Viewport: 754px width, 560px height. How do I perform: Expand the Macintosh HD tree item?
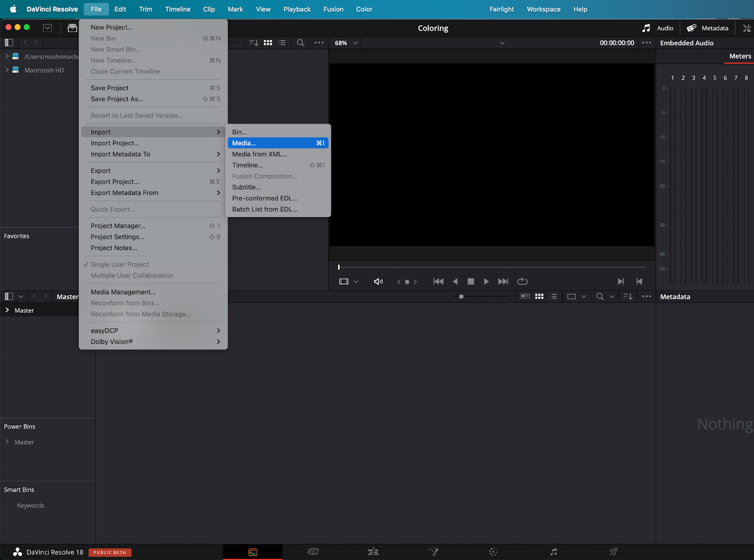7,70
